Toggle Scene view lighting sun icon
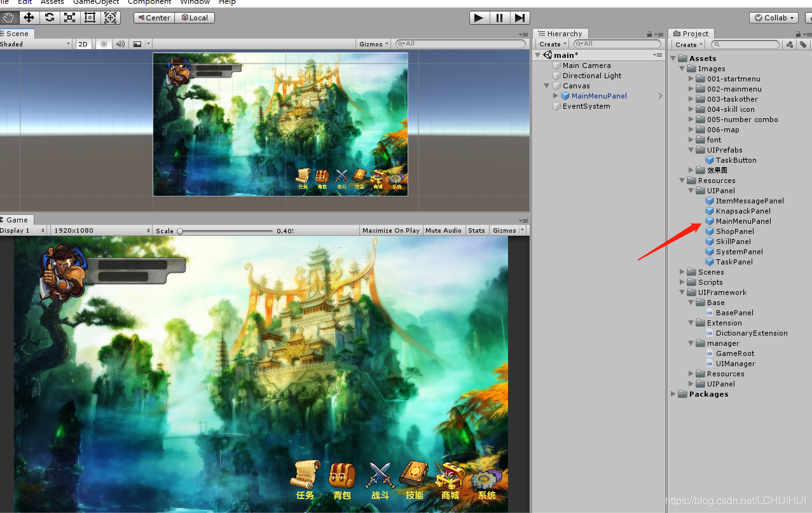The image size is (812, 513). pos(103,44)
